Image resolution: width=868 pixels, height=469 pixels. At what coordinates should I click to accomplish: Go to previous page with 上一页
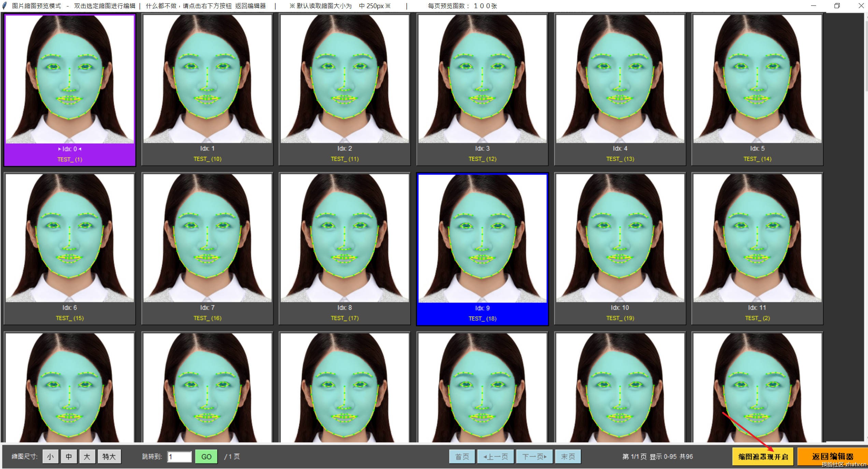coord(496,456)
